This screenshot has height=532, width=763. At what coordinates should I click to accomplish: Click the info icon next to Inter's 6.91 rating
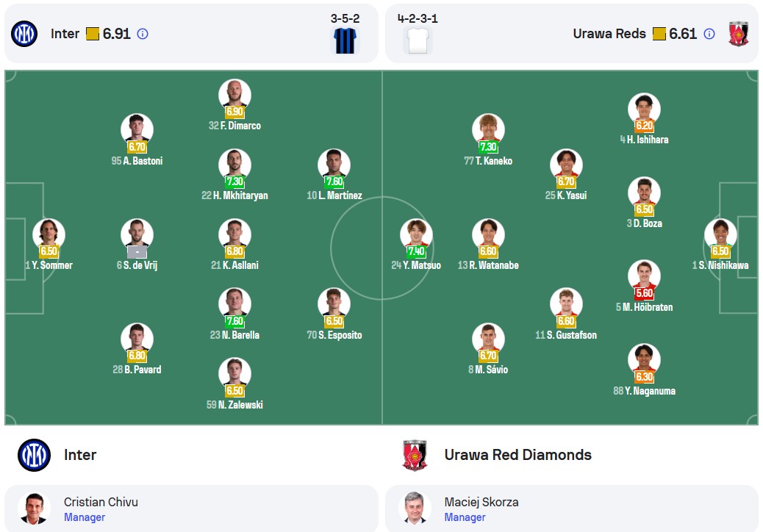coord(143,34)
